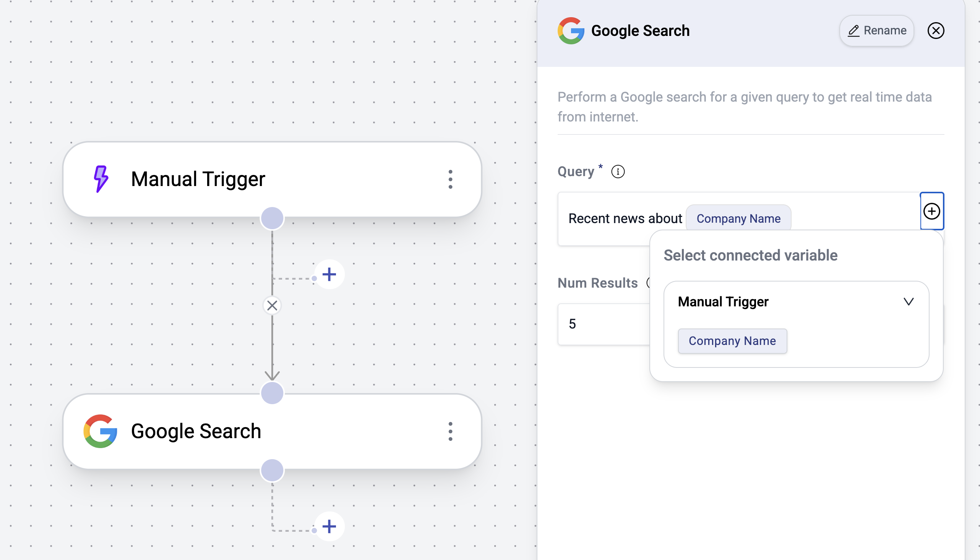The height and width of the screenshot is (560, 980).
Task: Choose Company Name variable from Manual Trigger list
Action: pyautogui.click(x=732, y=341)
